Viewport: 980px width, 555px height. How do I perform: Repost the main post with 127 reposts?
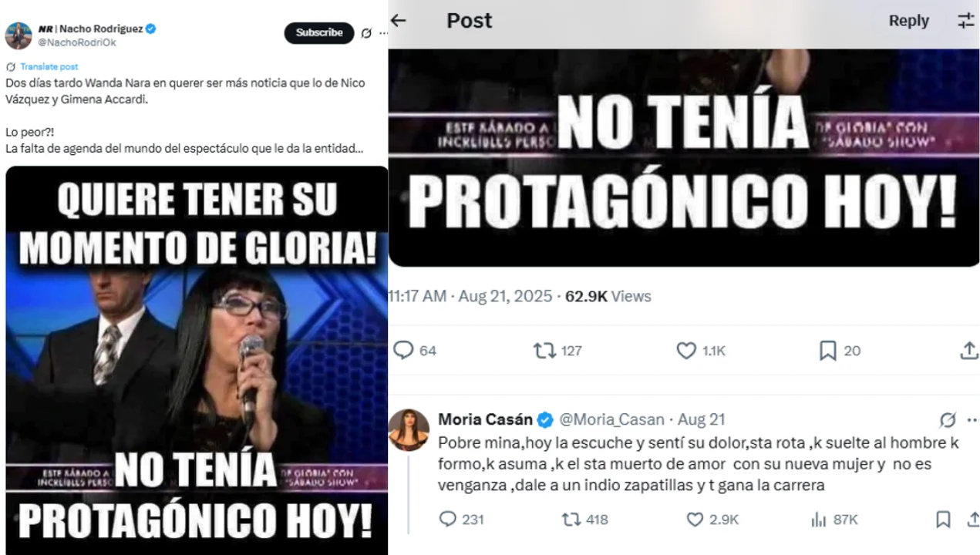point(557,351)
